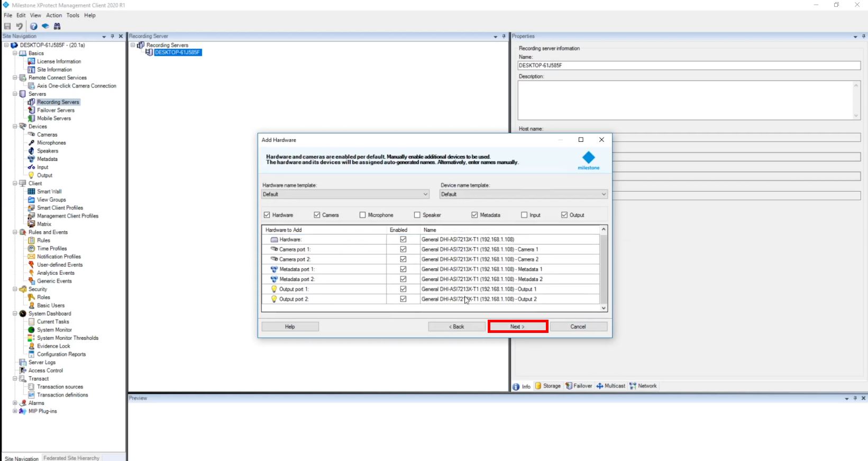Collapse the Basics tree node
This screenshot has height=461, width=868.
[x=15, y=53]
